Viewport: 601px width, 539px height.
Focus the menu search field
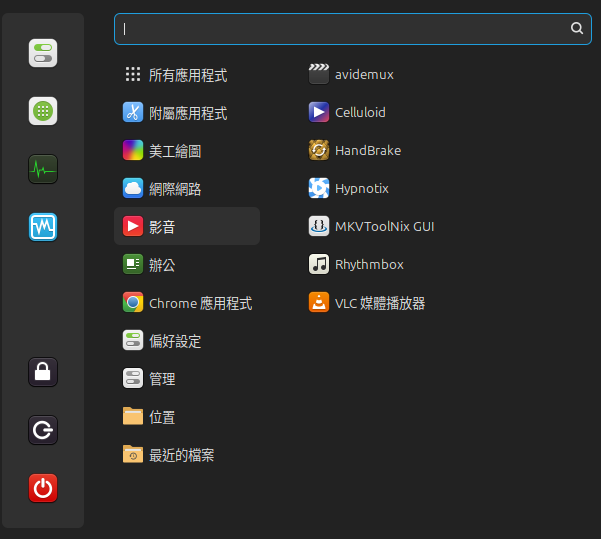click(353, 29)
